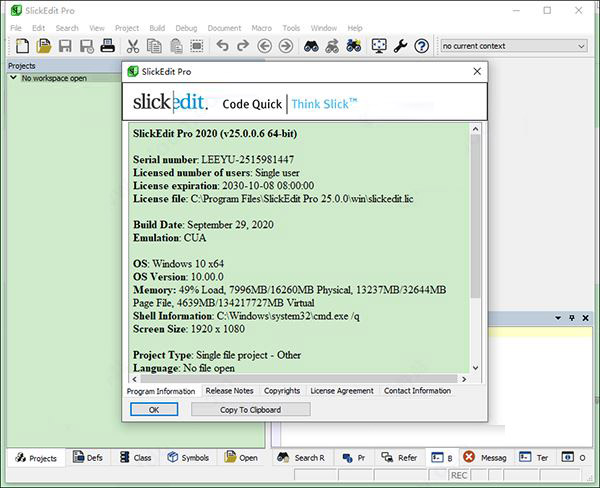Image resolution: width=600 pixels, height=488 pixels.
Task: Open the Window menu
Action: (324, 28)
